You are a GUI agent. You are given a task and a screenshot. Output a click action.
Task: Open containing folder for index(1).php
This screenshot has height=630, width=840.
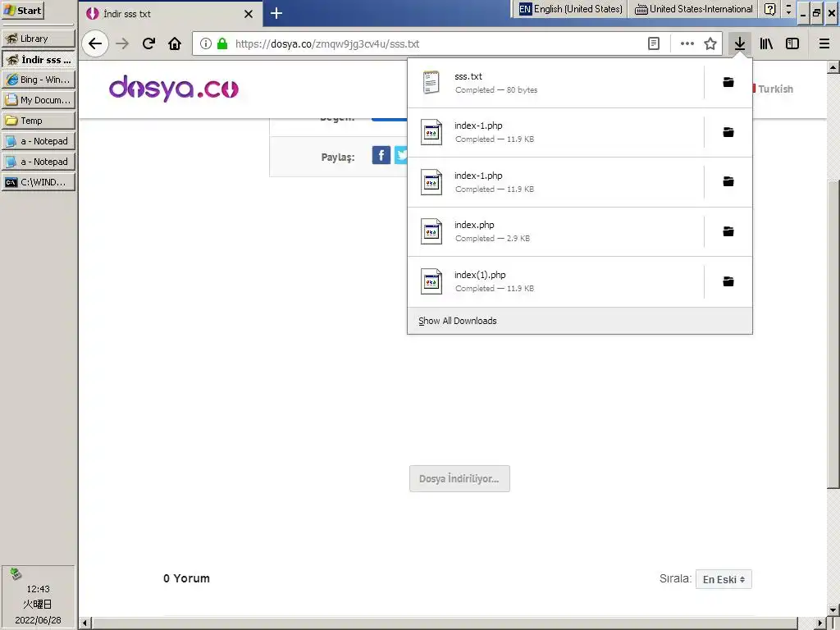(728, 282)
